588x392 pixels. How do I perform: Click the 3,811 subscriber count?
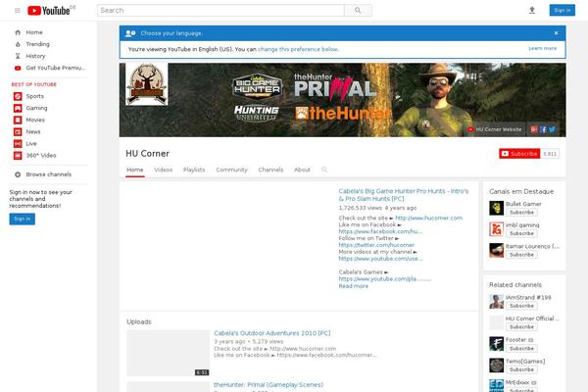coord(550,154)
